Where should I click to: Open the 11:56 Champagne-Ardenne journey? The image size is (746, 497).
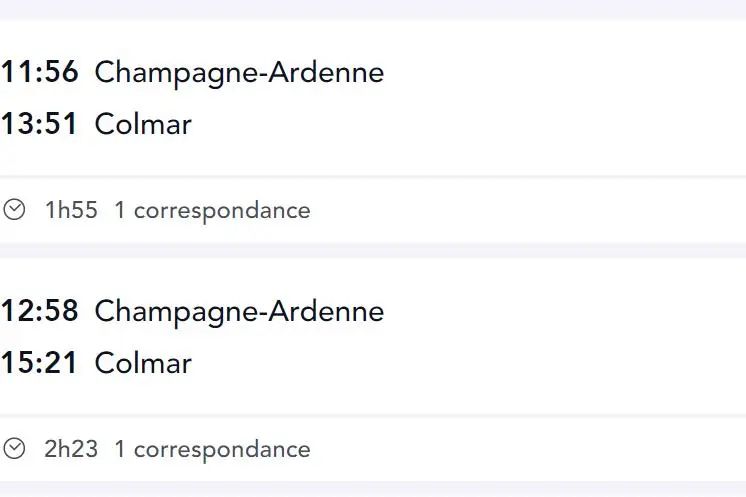point(239,73)
